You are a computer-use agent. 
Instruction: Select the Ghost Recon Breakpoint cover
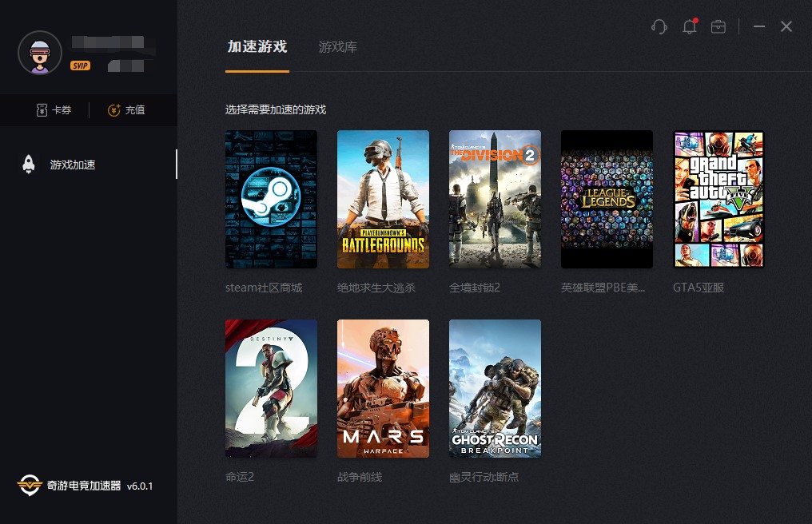495,388
